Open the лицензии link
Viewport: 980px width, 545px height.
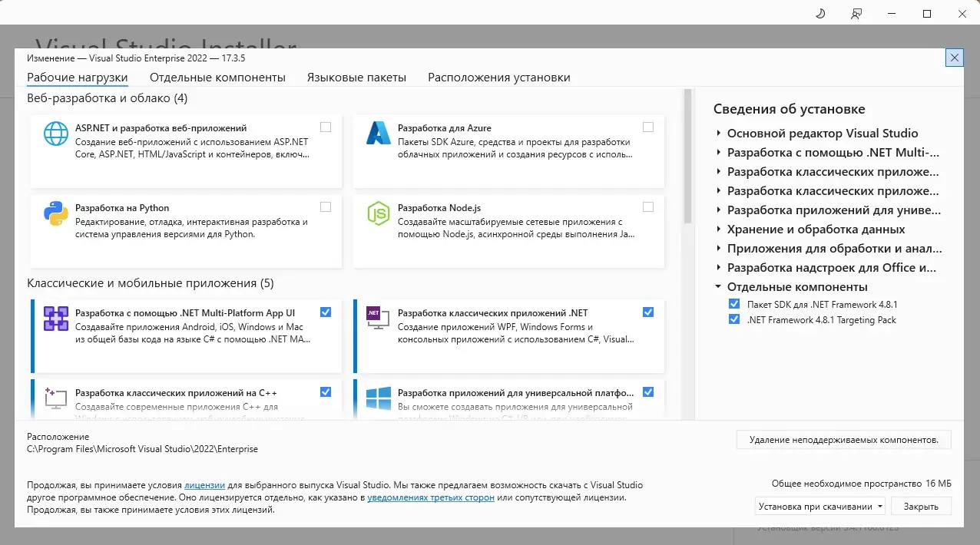[x=204, y=486]
